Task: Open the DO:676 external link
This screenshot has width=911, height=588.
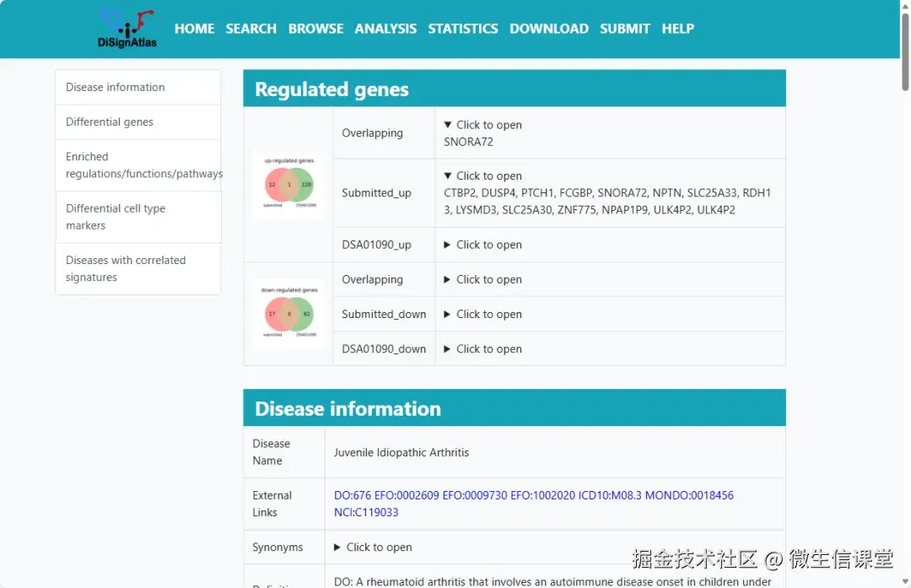Action: [352, 495]
